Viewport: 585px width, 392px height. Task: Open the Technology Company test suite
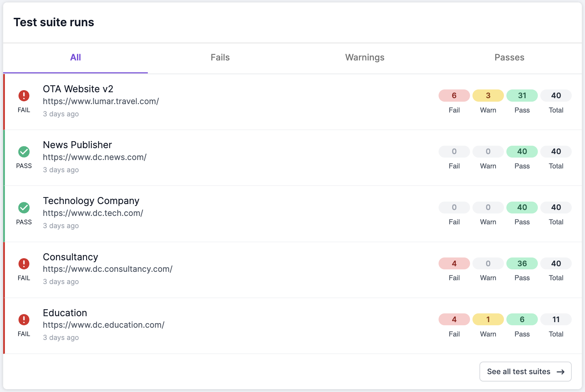click(x=91, y=201)
